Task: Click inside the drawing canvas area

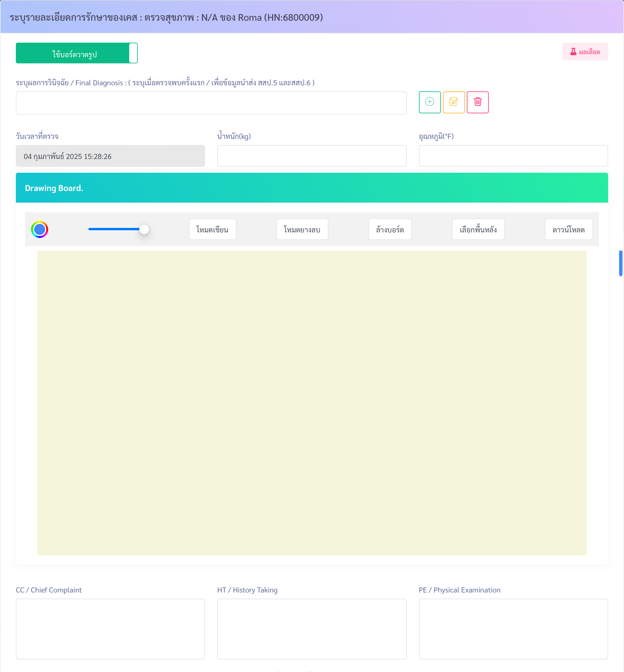Action: 311,402
